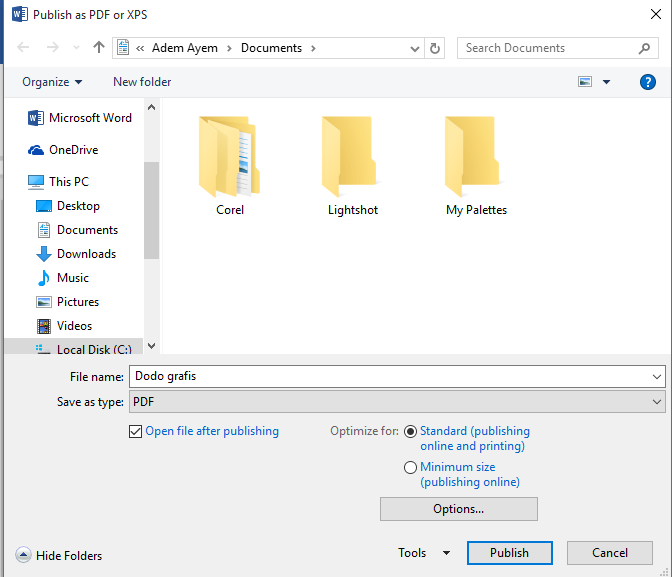Click the navigation pane scrollbar thumb

[151, 210]
